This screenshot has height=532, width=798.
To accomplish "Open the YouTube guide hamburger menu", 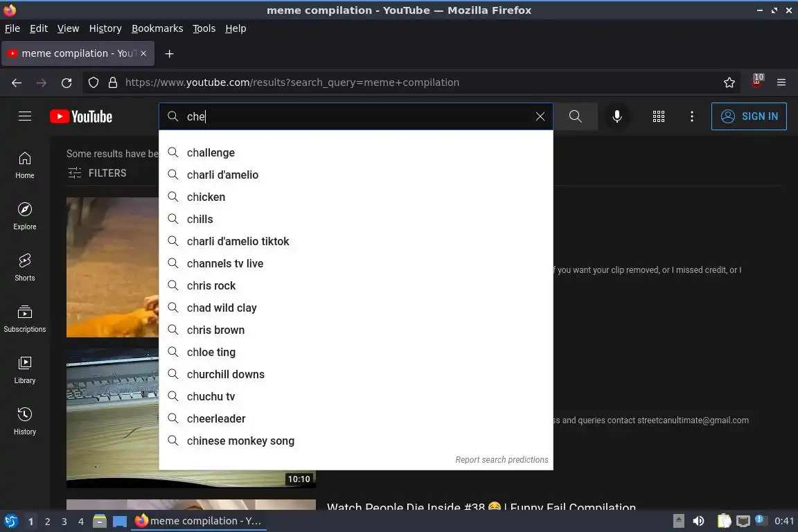I will coord(25,116).
